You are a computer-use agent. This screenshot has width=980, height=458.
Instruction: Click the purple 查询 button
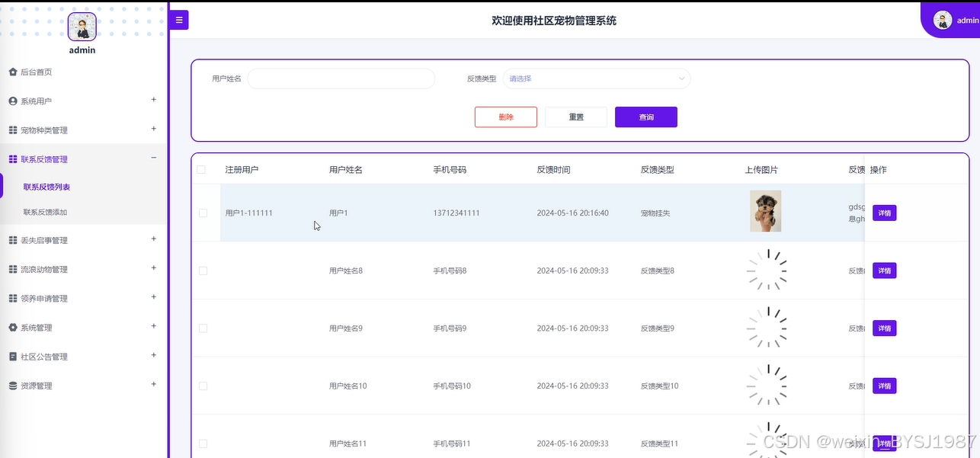(x=646, y=117)
